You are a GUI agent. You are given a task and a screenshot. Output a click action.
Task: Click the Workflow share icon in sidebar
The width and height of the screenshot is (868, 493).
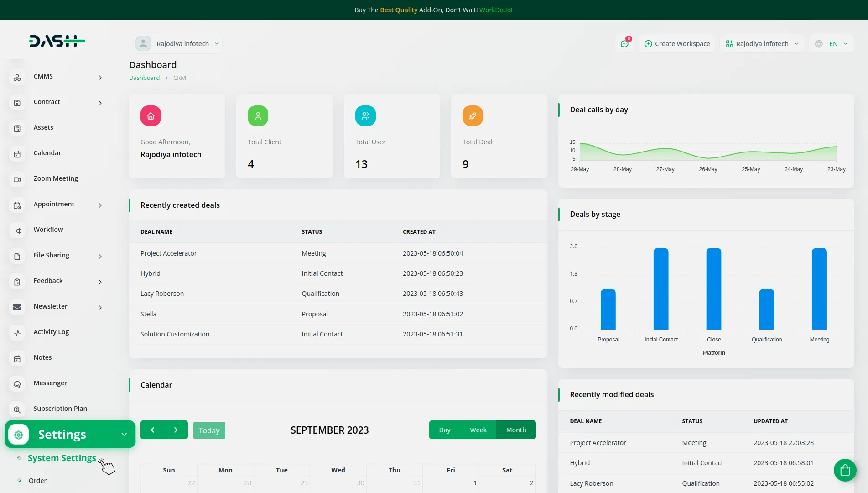tap(17, 231)
